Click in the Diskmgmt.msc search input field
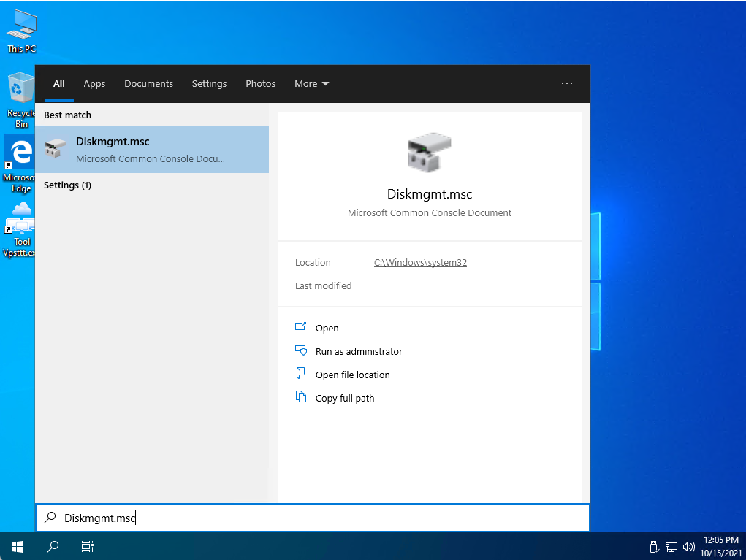 point(313,517)
